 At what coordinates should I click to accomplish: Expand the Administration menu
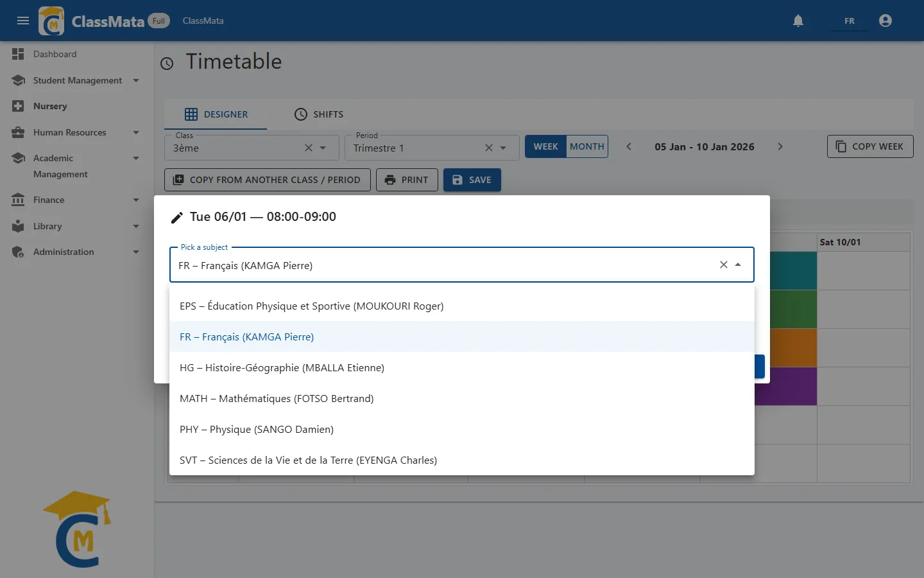(136, 252)
